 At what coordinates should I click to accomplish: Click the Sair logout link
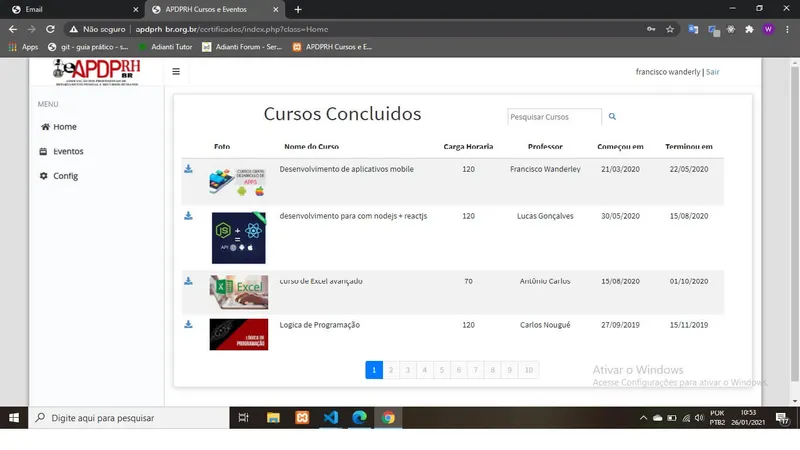click(x=712, y=72)
